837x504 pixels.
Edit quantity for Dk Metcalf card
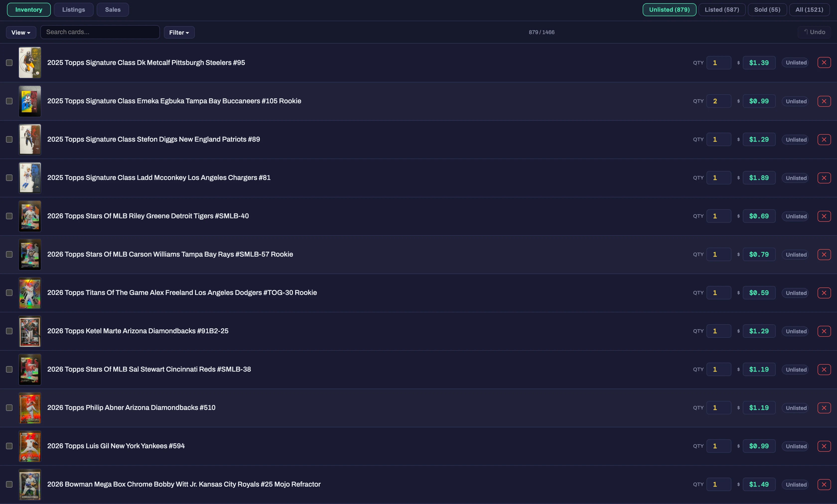point(719,63)
